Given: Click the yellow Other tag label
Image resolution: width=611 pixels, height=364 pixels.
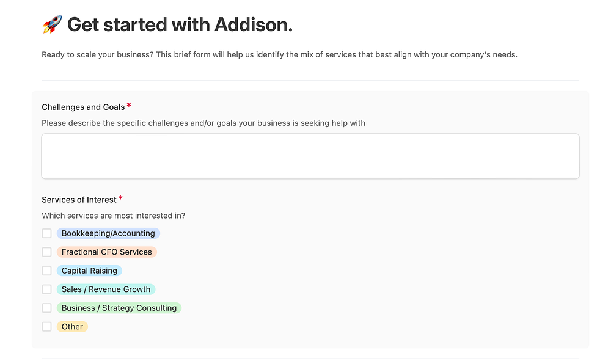Looking at the screenshot, I should click(72, 327).
